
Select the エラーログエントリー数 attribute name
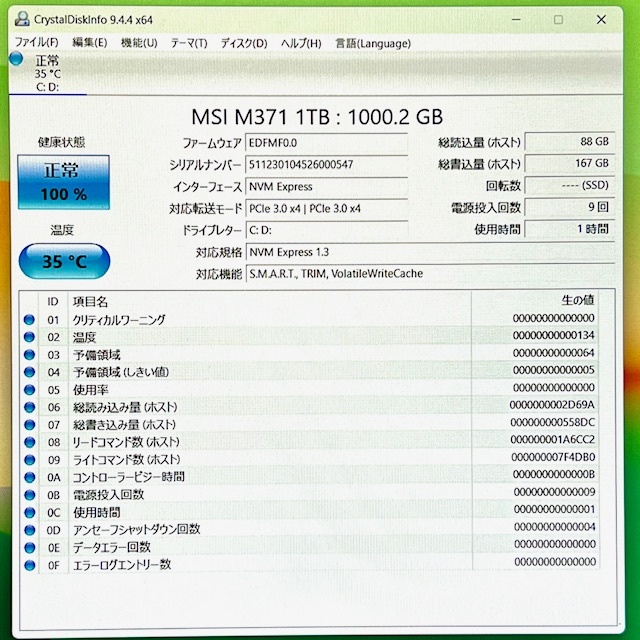tap(122, 565)
